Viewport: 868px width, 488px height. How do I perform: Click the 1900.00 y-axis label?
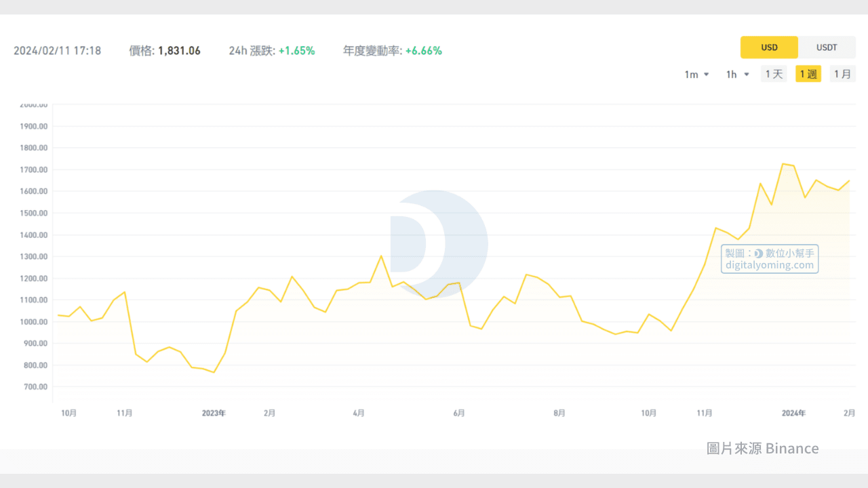33,126
